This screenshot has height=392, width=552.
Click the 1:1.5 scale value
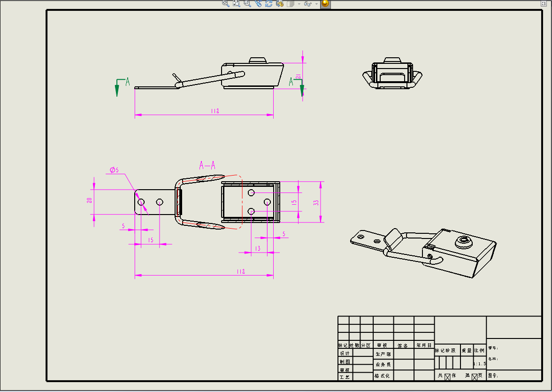click(x=480, y=363)
